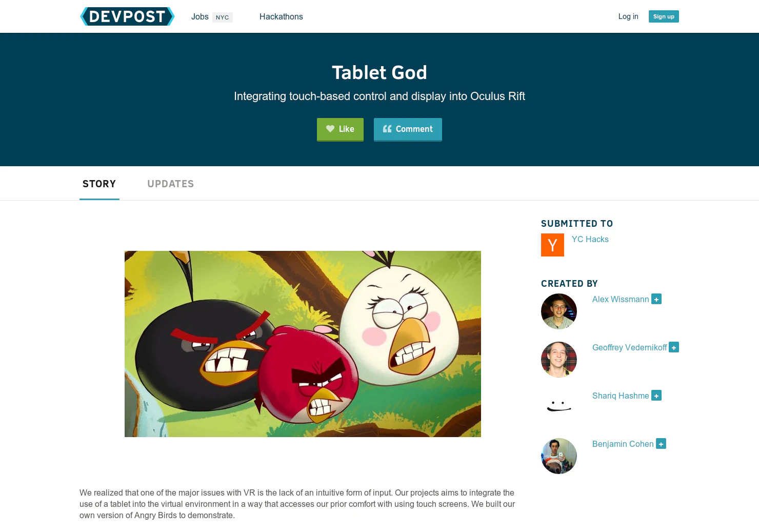This screenshot has height=532, width=759.
Task: Open the YC Hacks hackathon link
Action: [590, 239]
